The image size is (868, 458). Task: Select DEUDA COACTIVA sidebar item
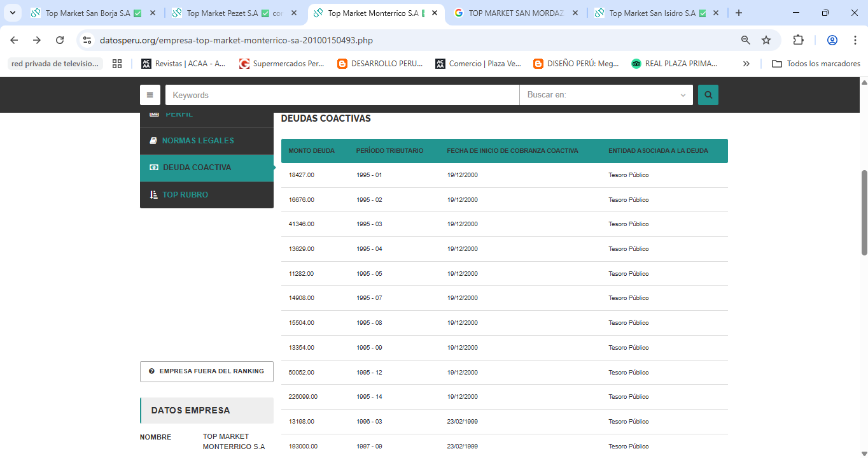tap(207, 168)
